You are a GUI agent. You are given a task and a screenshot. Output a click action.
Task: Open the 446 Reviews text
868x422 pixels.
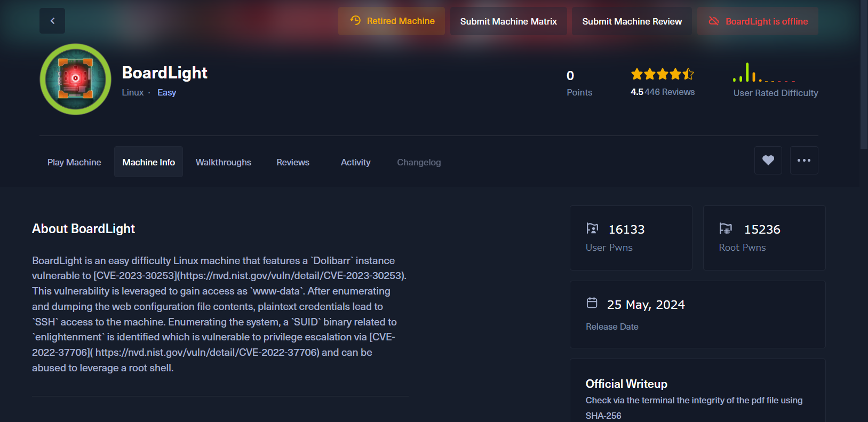point(670,92)
